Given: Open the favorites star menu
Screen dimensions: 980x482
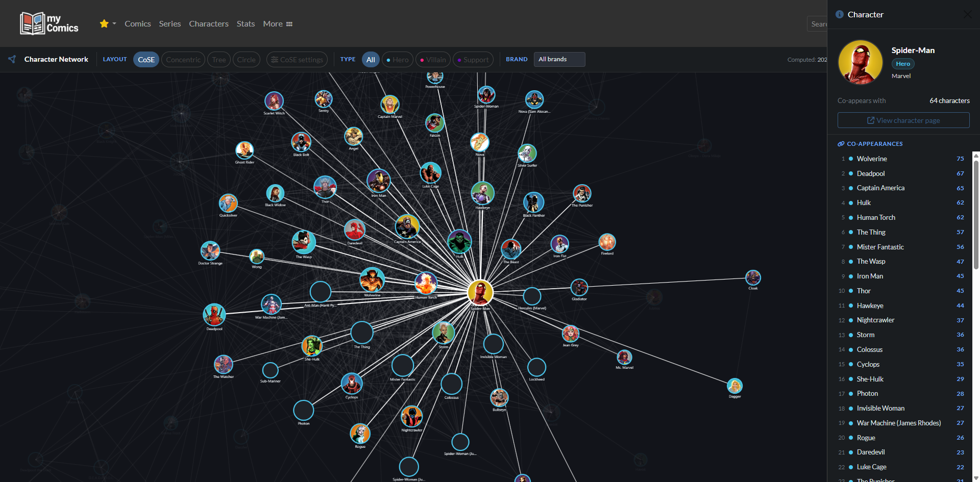Looking at the screenshot, I should click(x=108, y=23).
